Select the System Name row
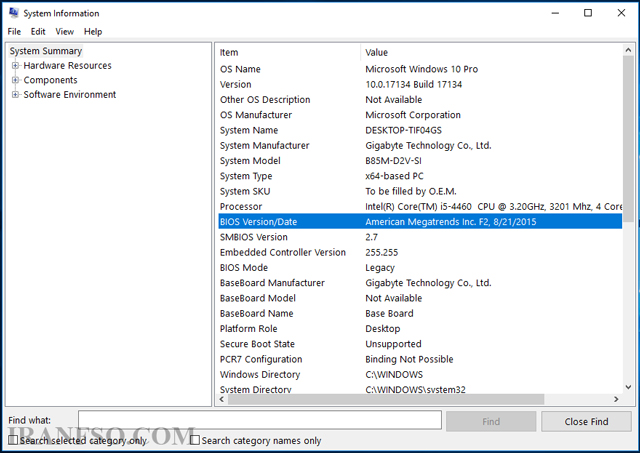The image size is (640, 453). 420,130
